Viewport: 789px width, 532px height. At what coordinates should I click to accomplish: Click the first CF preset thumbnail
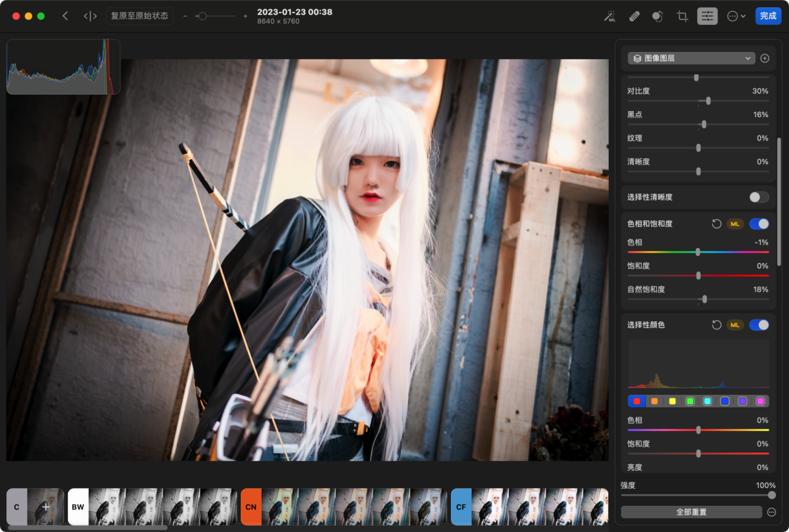490,507
